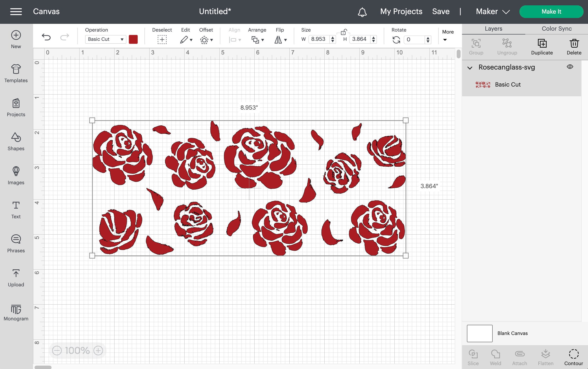588x369 pixels.
Task: Select the Text tool
Action: (x=16, y=210)
